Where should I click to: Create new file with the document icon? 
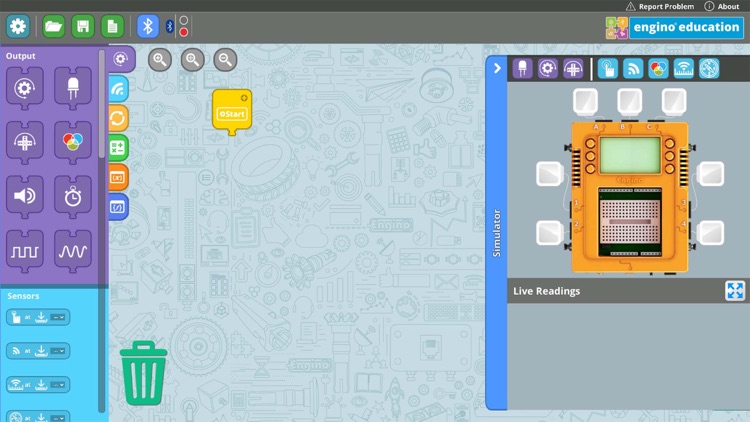(x=112, y=26)
